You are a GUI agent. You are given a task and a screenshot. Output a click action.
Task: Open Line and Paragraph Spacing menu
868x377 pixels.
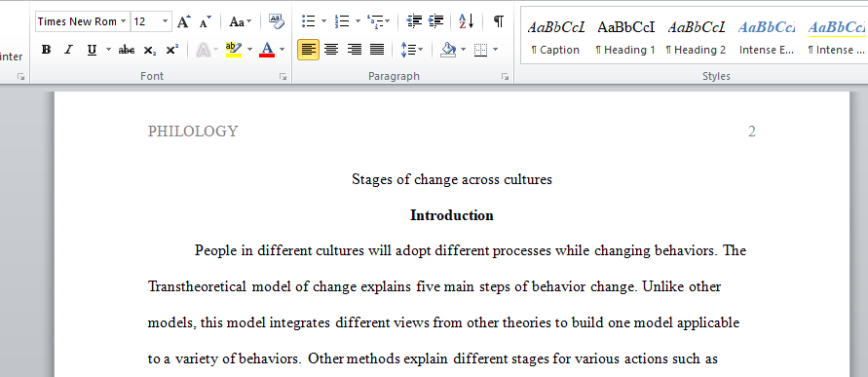(x=411, y=50)
